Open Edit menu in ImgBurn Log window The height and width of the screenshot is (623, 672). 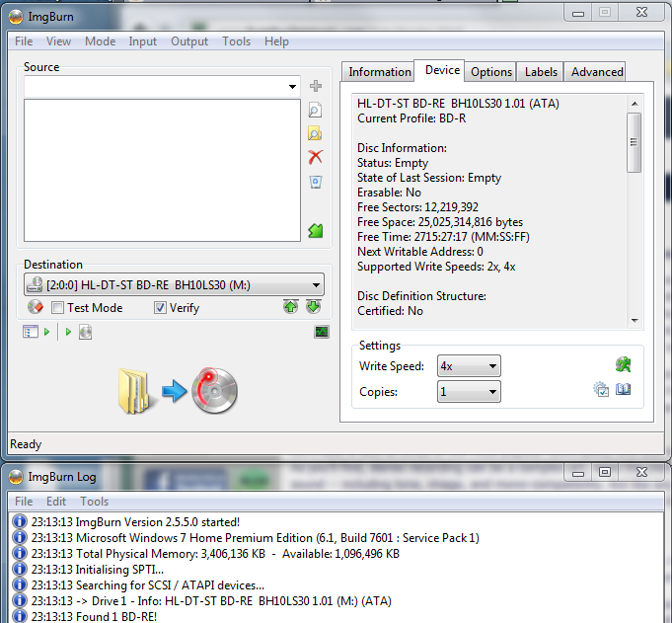click(56, 502)
